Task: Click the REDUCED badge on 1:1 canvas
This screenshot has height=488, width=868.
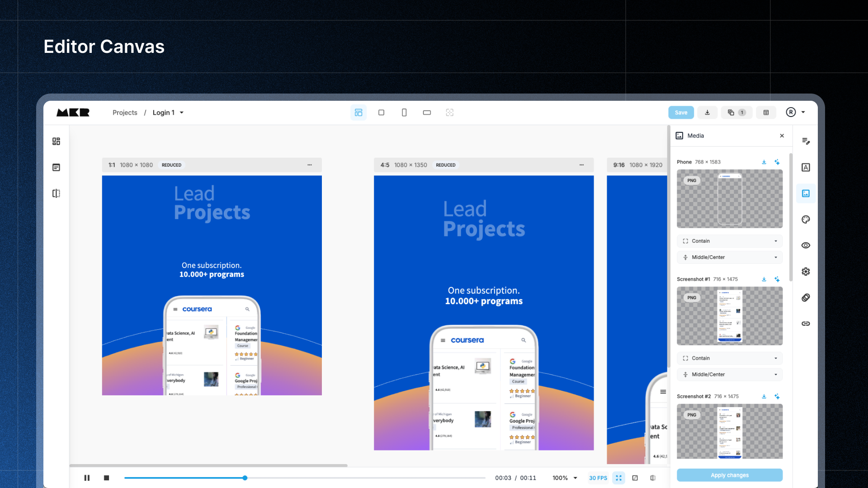Action: pyautogui.click(x=171, y=165)
